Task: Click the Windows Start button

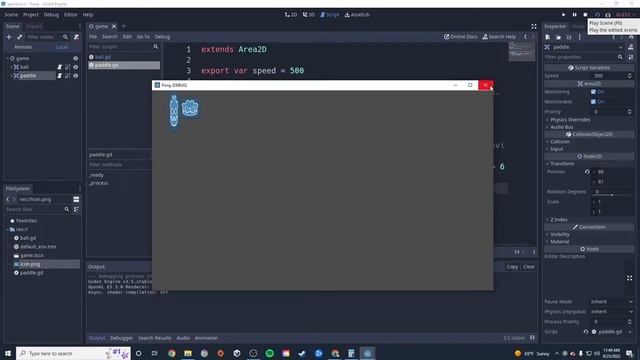Action: coord(8,353)
